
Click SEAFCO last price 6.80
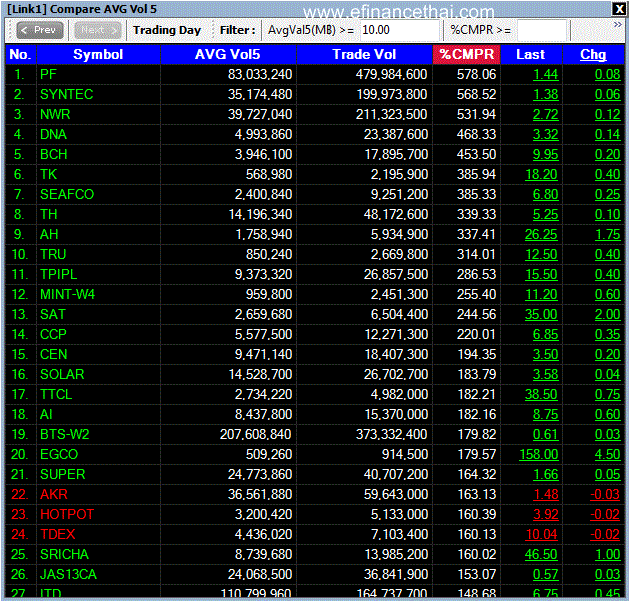[545, 195]
